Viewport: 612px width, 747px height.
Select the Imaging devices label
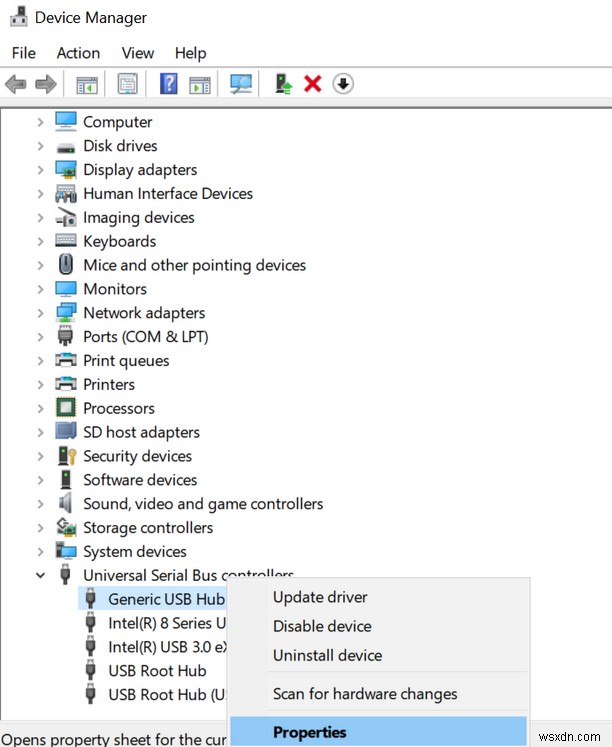(x=139, y=218)
